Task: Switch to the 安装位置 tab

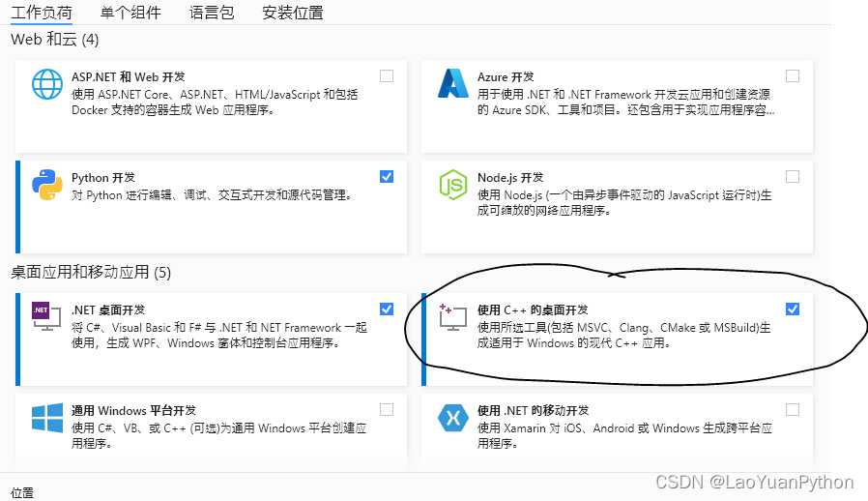Action: pos(292,13)
